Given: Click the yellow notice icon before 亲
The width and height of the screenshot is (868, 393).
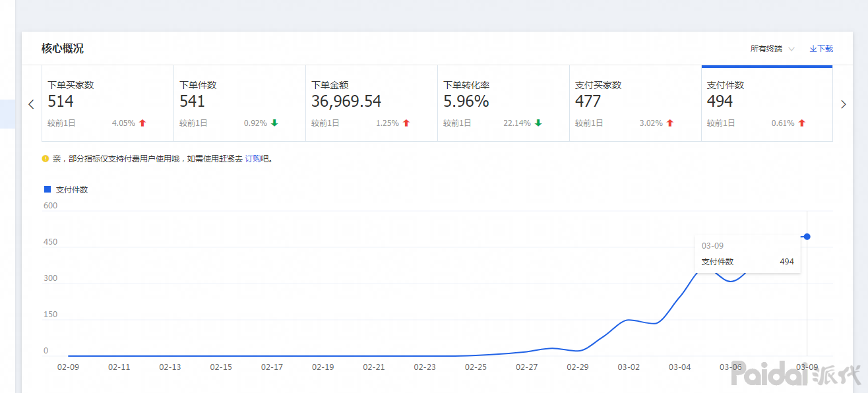Looking at the screenshot, I should [x=46, y=158].
